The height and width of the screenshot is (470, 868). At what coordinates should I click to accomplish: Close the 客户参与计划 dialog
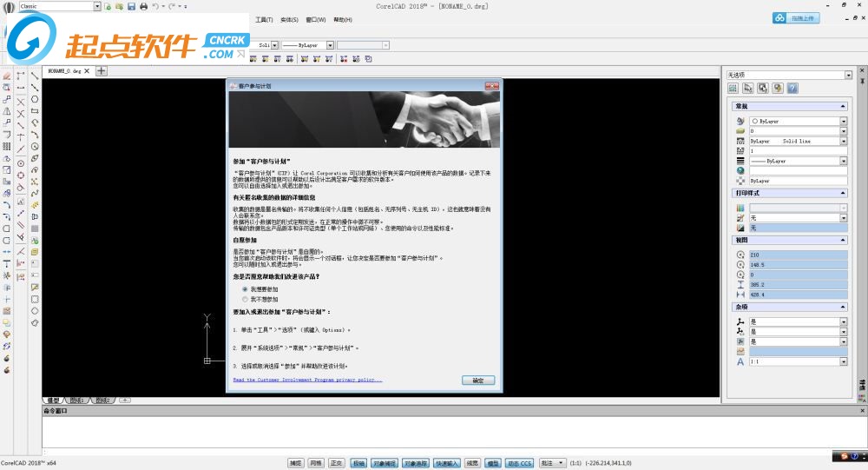click(491, 85)
